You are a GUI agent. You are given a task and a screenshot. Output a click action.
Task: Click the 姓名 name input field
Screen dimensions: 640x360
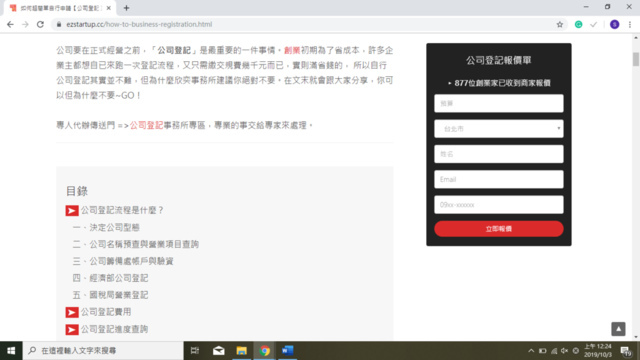point(499,154)
